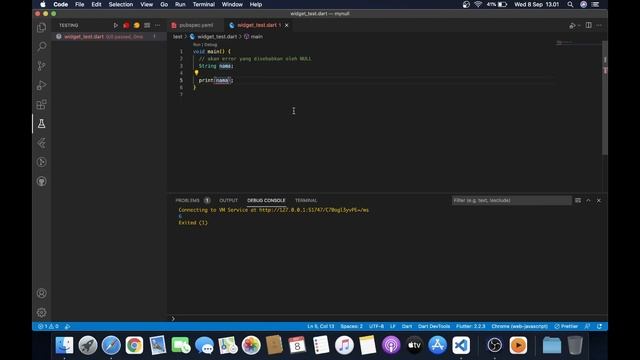The height and width of the screenshot is (360, 640).
Task: Change indentation via Spaces: 2
Action: click(351, 327)
